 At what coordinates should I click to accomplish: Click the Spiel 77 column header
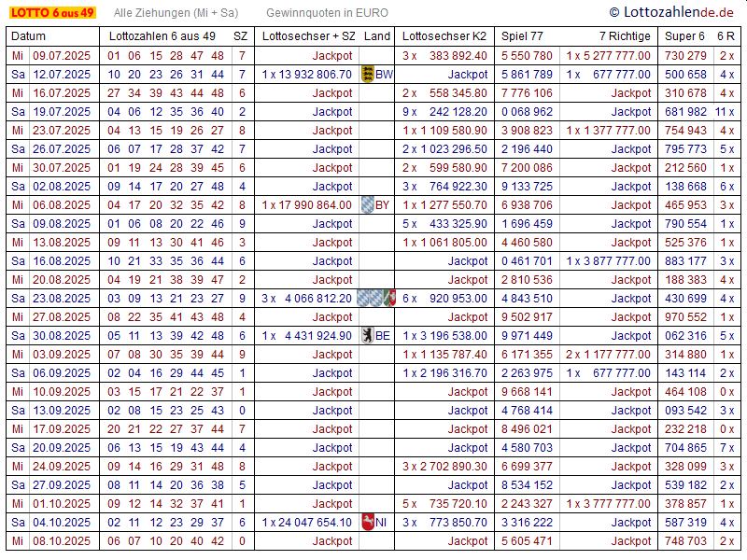pyautogui.click(x=522, y=36)
